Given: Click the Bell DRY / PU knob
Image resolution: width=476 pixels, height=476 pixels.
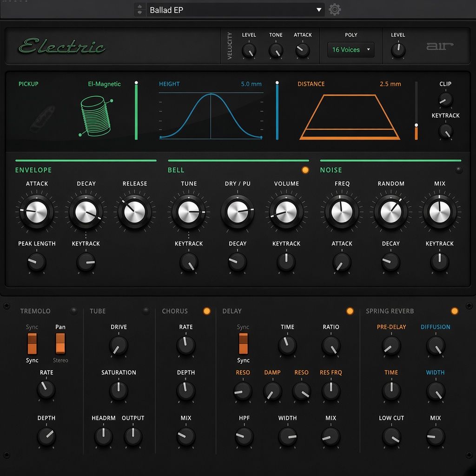Looking at the screenshot, I should pyautogui.click(x=238, y=212).
